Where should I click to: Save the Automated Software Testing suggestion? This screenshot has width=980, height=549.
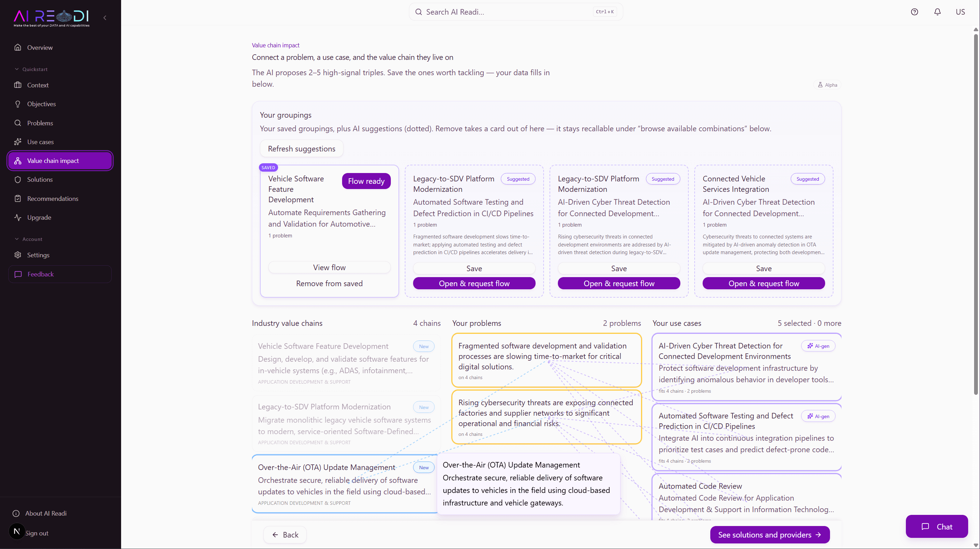pyautogui.click(x=474, y=269)
